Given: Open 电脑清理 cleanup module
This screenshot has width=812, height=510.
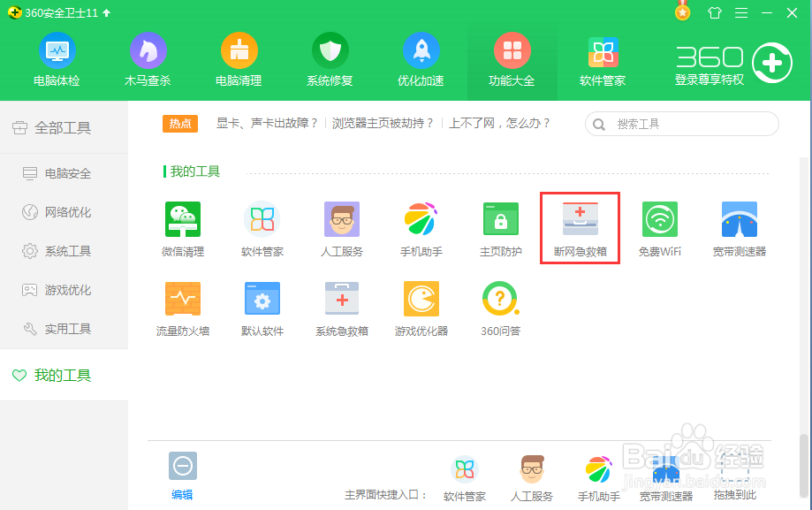Looking at the screenshot, I should pyautogui.click(x=239, y=59).
